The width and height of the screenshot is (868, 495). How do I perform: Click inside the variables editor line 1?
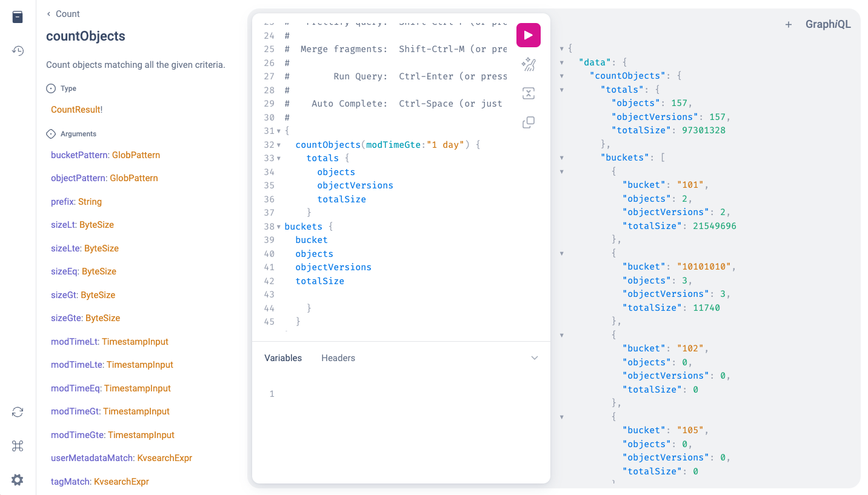[x=400, y=394]
